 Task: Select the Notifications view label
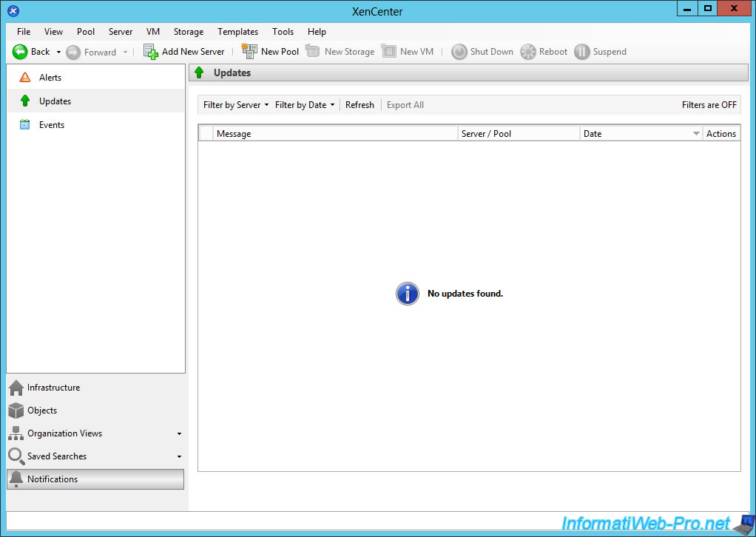tap(53, 479)
